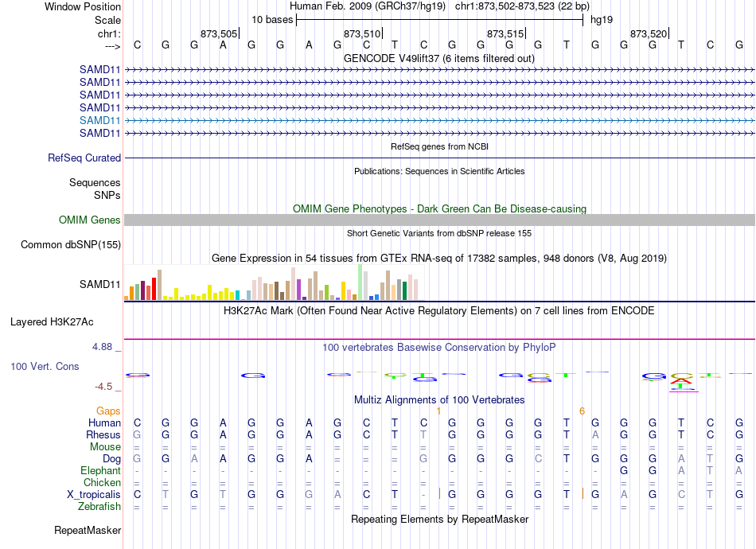The image size is (756, 549).
Task: Click the 873,520 coordinate marker
Action: point(649,33)
